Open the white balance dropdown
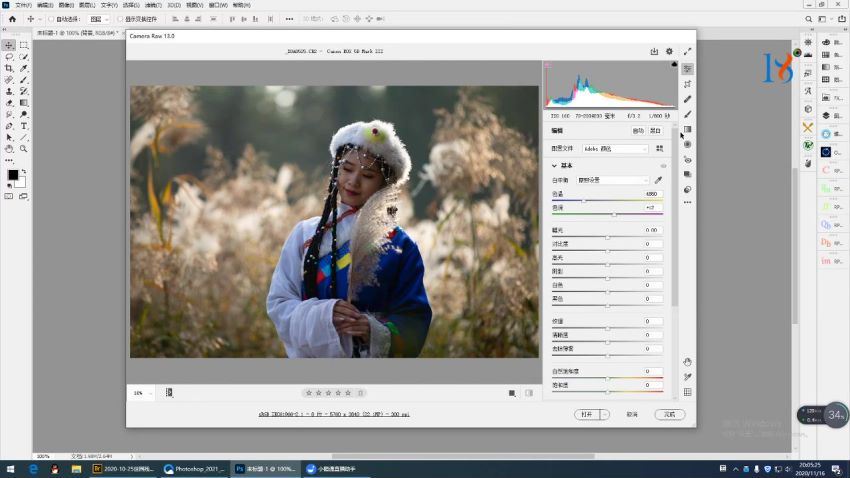The image size is (850, 478). tap(613, 180)
